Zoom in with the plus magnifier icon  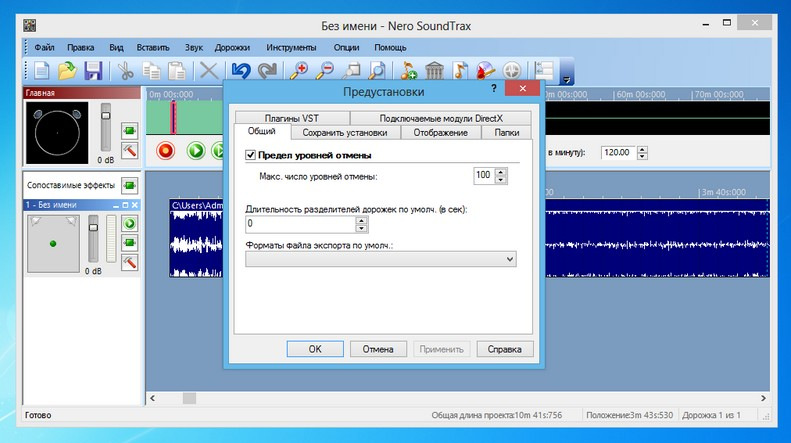click(299, 71)
